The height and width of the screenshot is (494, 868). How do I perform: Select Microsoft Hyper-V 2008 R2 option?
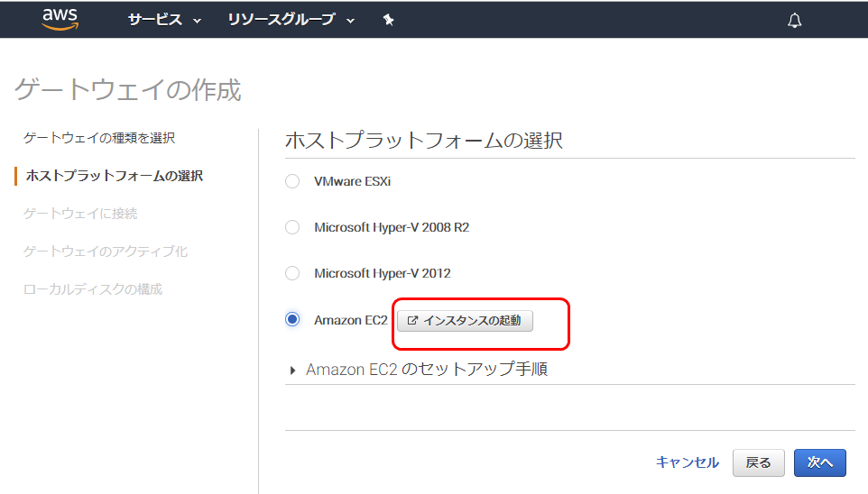[x=292, y=227]
